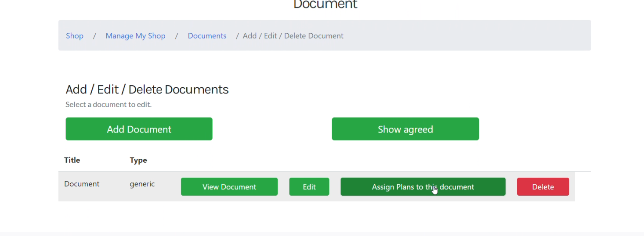Viewport: 644px width, 236px height.
Task: Delete the document named Document
Action: pyautogui.click(x=543, y=186)
